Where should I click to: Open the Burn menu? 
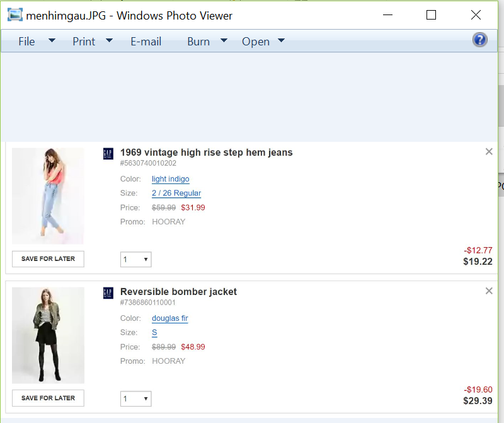click(x=198, y=42)
